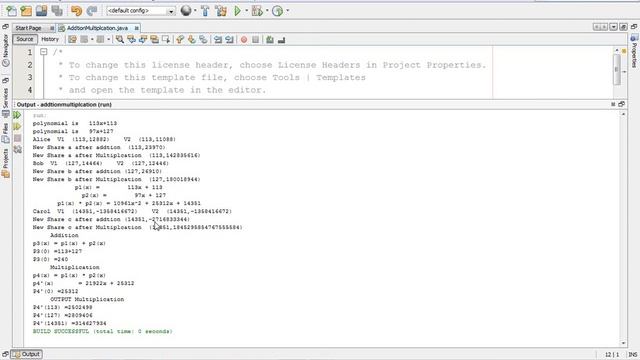Click the Open Project toolbar icon
640x360 pixels.
click(x=42, y=11)
